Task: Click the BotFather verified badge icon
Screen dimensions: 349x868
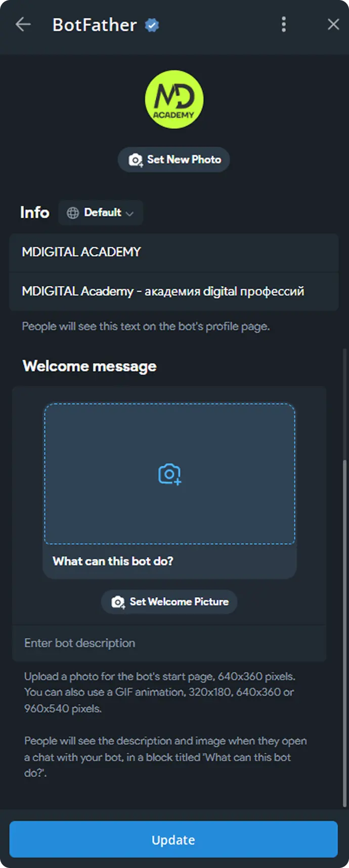Action: click(152, 25)
